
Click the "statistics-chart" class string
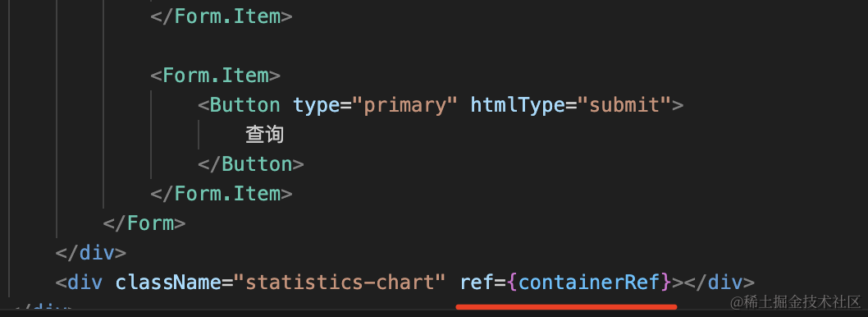click(340, 283)
